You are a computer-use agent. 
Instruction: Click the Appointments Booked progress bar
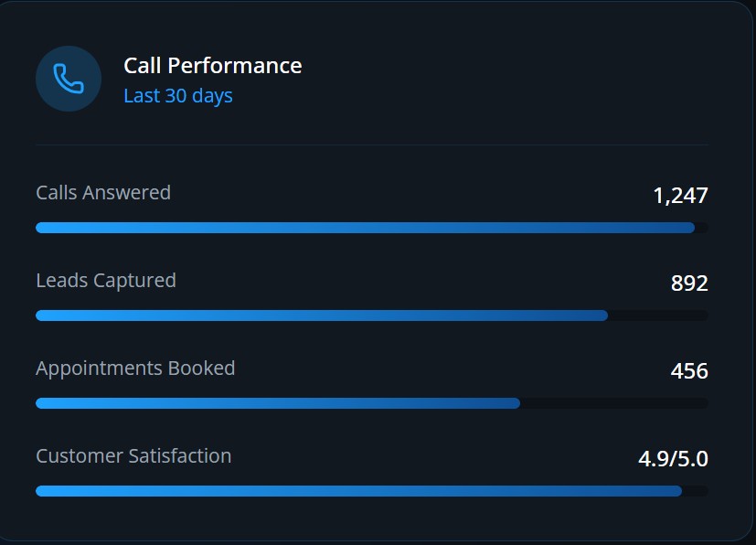pos(372,403)
